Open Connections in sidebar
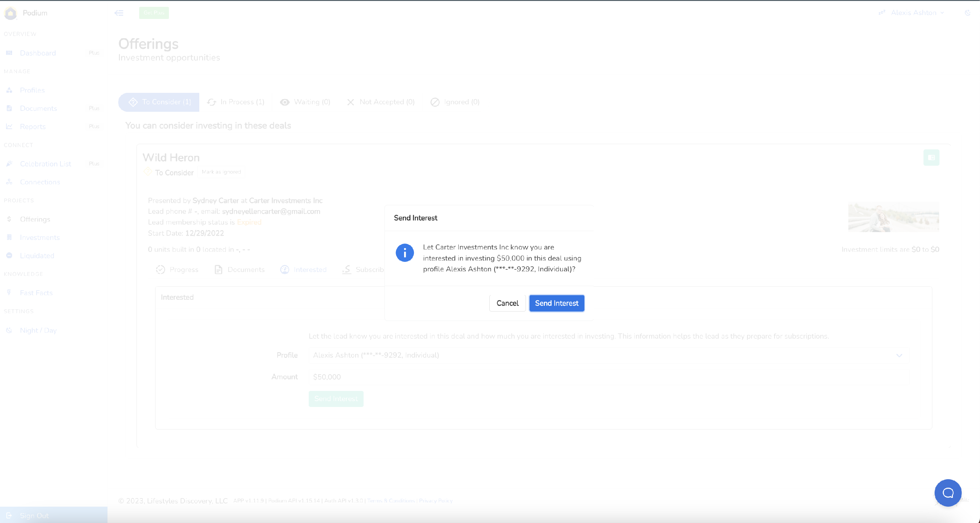The image size is (980, 523). pos(40,182)
